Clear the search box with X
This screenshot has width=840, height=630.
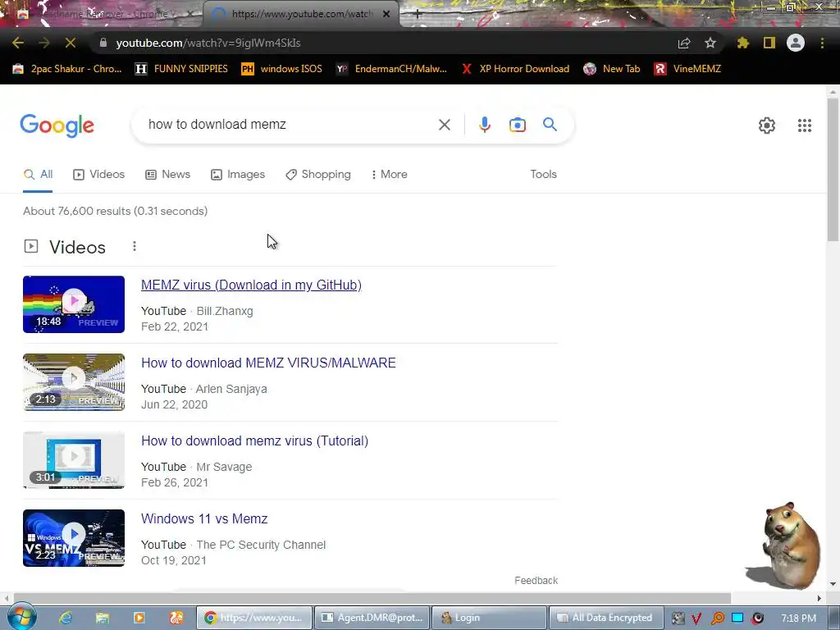pyautogui.click(x=444, y=125)
